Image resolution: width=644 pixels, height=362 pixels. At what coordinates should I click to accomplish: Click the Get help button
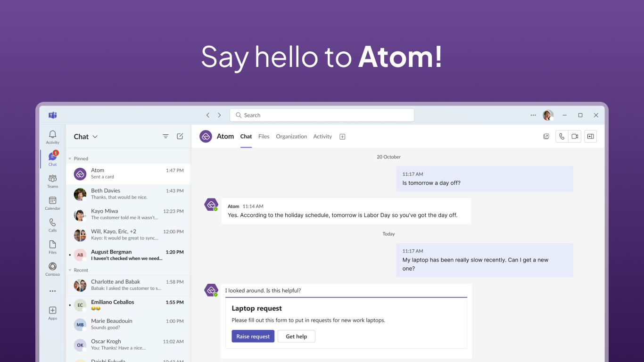click(297, 336)
